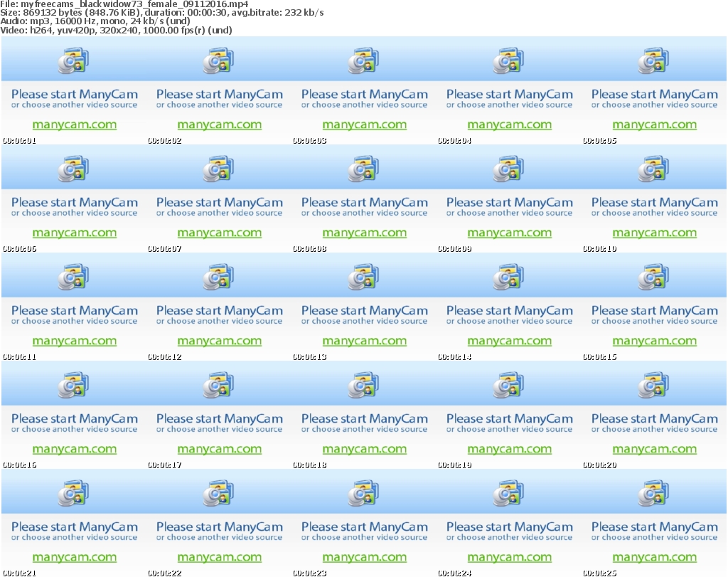Click the 00:00:10 timestamp
The width and height of the screenshot is (728, 577).
point(600,248)
